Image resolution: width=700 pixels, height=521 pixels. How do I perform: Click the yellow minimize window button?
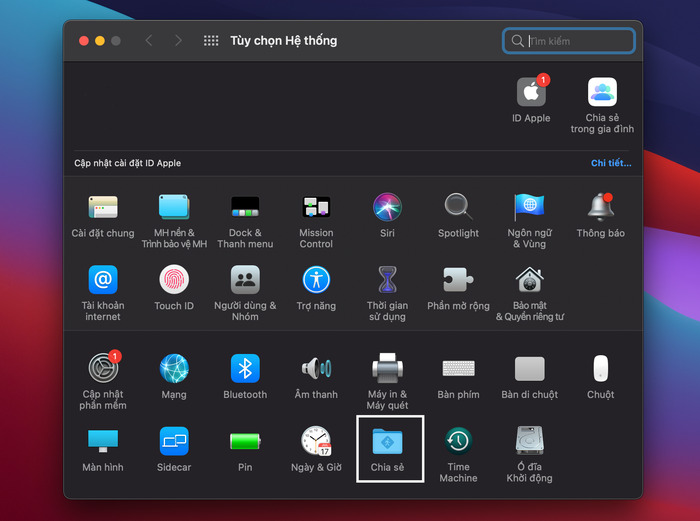click(100, 41)
